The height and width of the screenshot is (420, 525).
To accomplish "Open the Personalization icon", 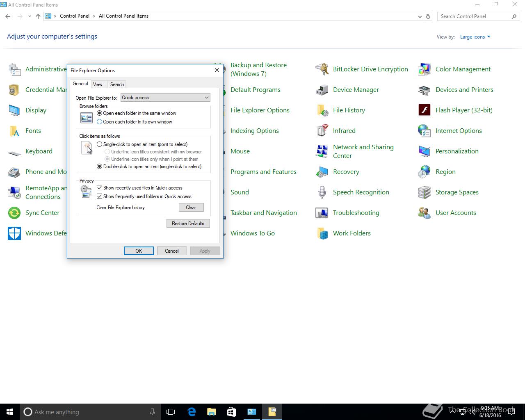I will [x=425, y=151].
